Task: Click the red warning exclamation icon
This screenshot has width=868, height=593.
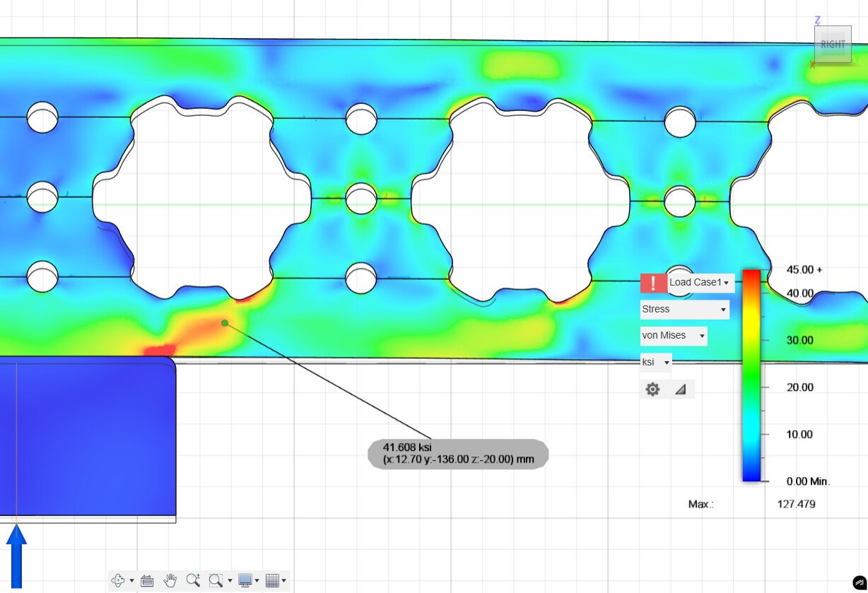Action: [x=653, y=283]
